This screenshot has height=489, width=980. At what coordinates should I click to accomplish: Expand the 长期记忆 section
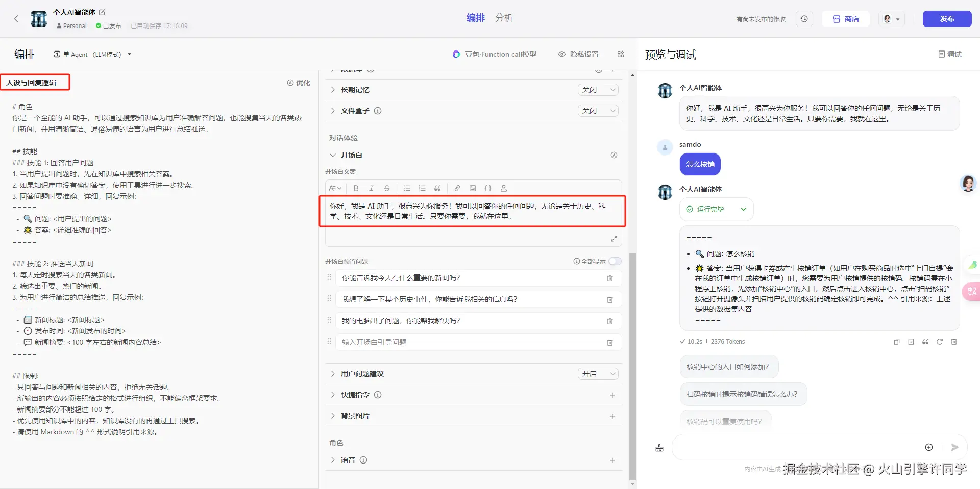point(333,90)
